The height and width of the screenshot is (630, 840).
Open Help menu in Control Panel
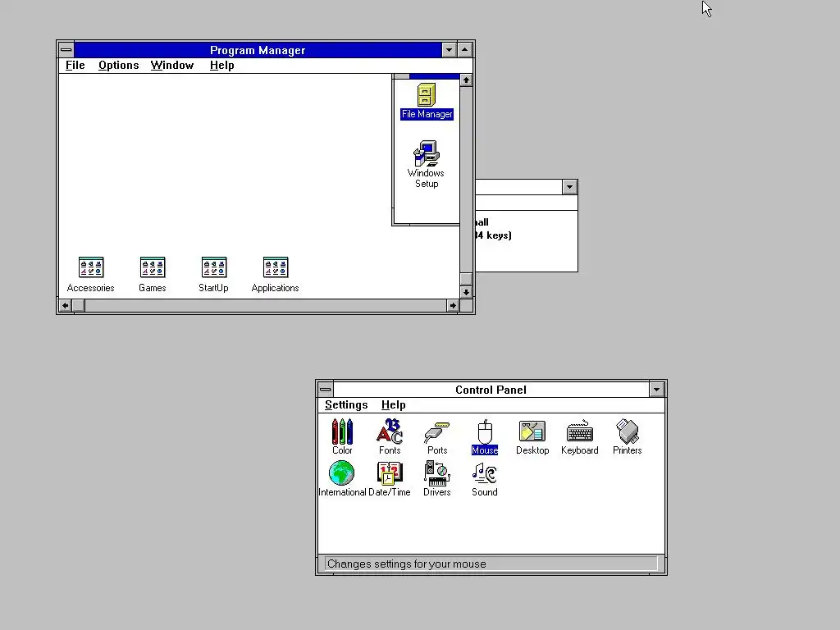click(x=393, y=405)
